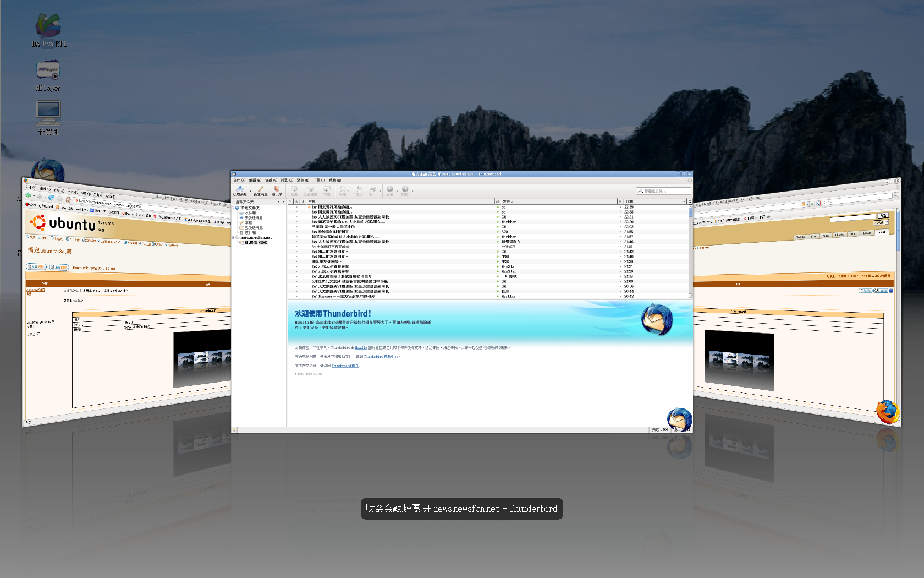Toggle the read-status dot on the first cc message row

pyautogui.click(x=498, y=207)
